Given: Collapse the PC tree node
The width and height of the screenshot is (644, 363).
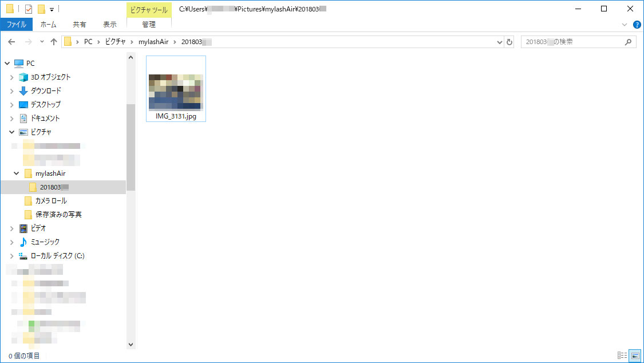Looking at the screenshot, I should coord(7,63).
